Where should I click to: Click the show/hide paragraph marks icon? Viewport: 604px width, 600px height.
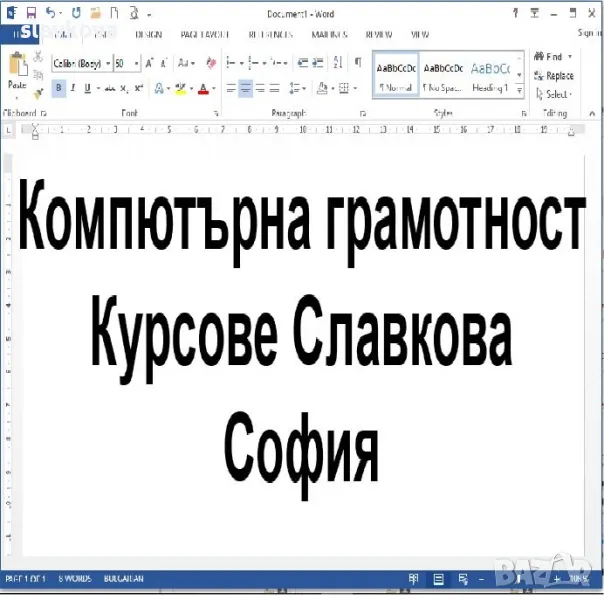(x=358, y=62)
